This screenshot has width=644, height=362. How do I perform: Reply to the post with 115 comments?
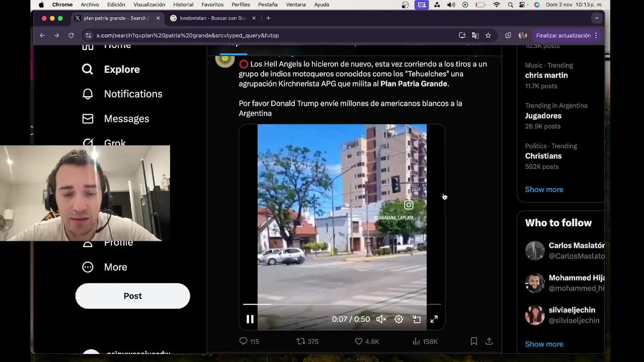[249, 341]
